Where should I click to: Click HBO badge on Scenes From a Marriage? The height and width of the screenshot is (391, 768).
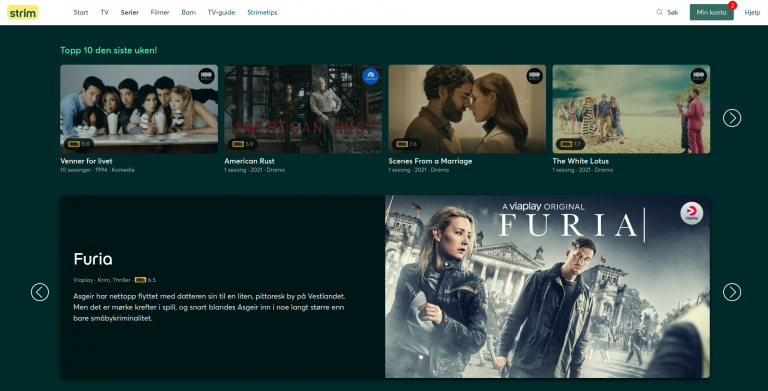[534, 76]
